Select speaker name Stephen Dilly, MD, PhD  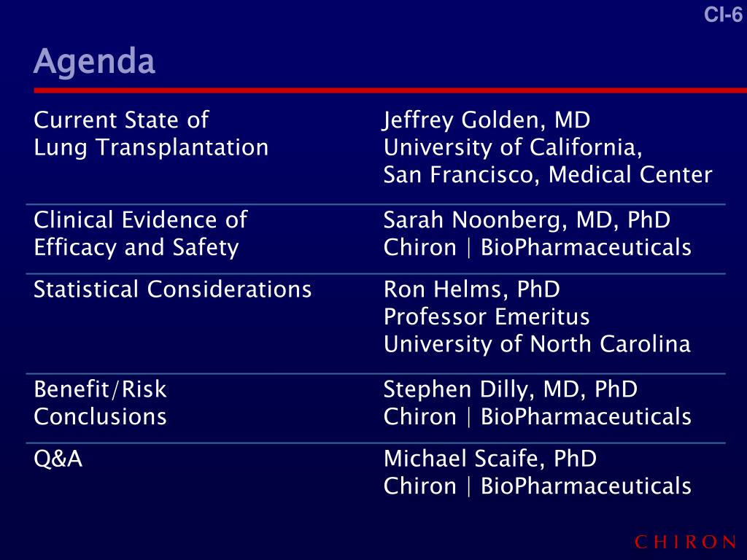click(x=510, y=389)
